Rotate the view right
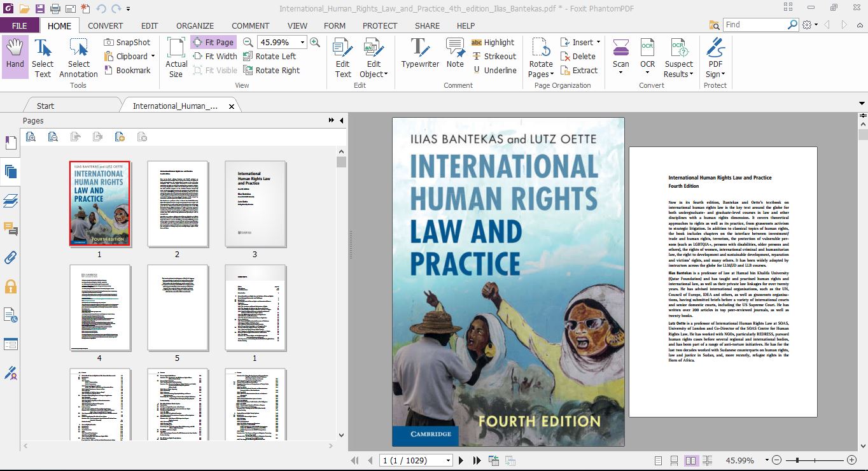This screenshot has width=868, height=471. (x=272, y=70)
